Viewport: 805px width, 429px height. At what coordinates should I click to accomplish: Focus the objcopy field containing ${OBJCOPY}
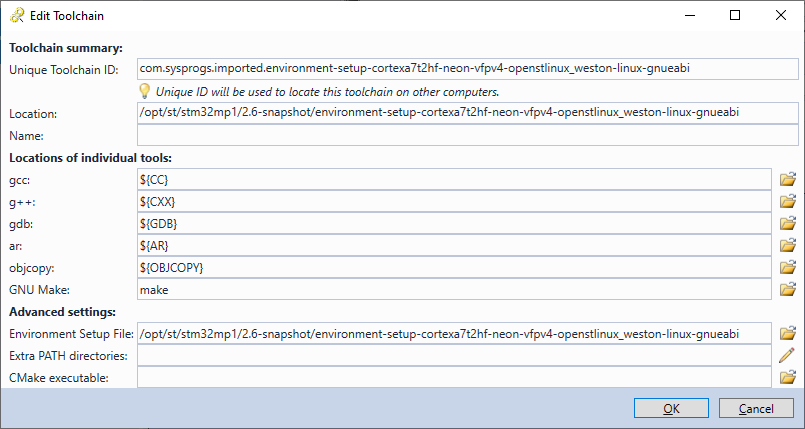click(454, 267)
